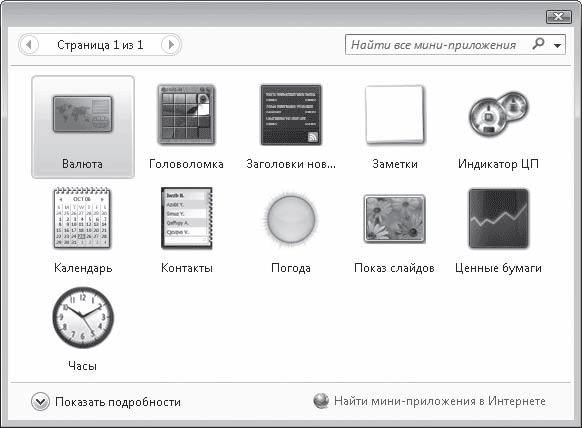
Task: Open the search options dropdown arrow
Action: (557, 45)
